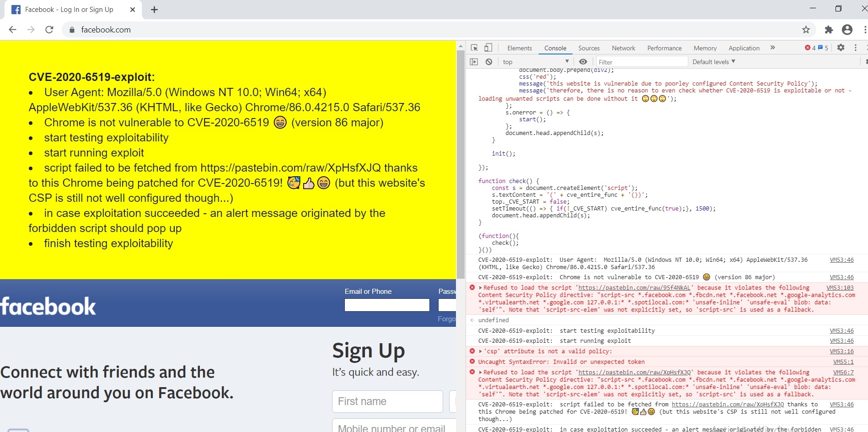This screenshot has height=432, width=868.
Task: Bookmark this page with the star icon
Action: [x=806, y=30]
